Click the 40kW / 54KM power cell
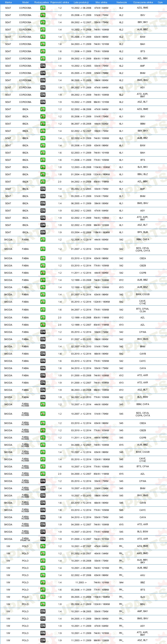The height and width of the screenshot is (644, 167). tap(101, 554)
